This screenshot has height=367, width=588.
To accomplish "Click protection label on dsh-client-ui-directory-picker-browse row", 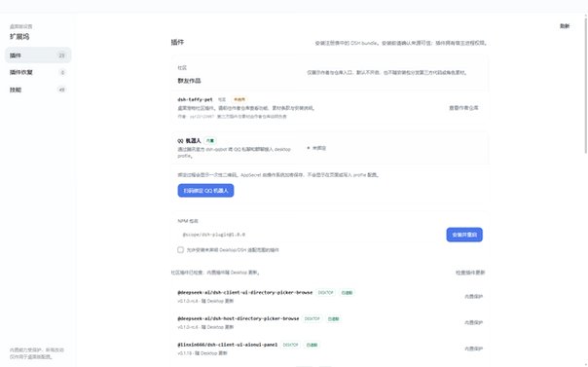I will [474, 297].
